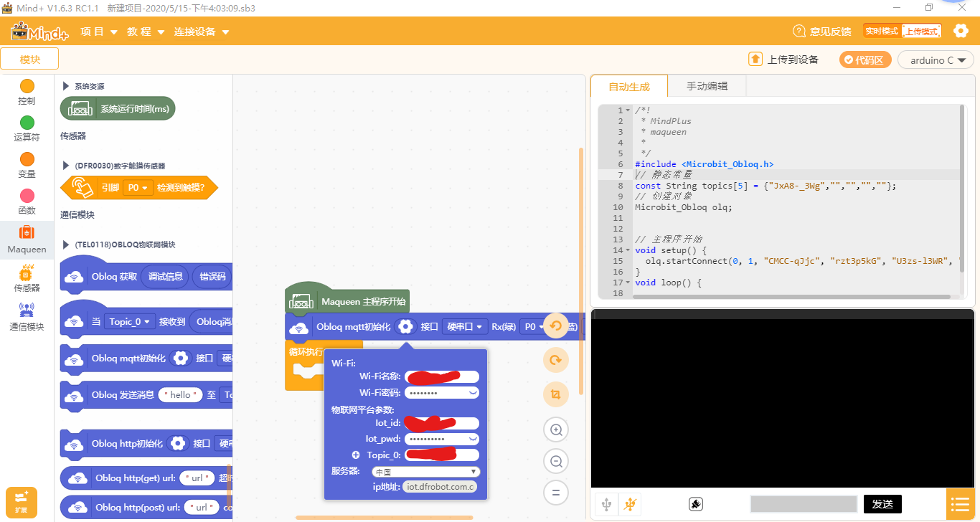
Task: Reset canvas zoom with equals button
Action: pos(555,493)
